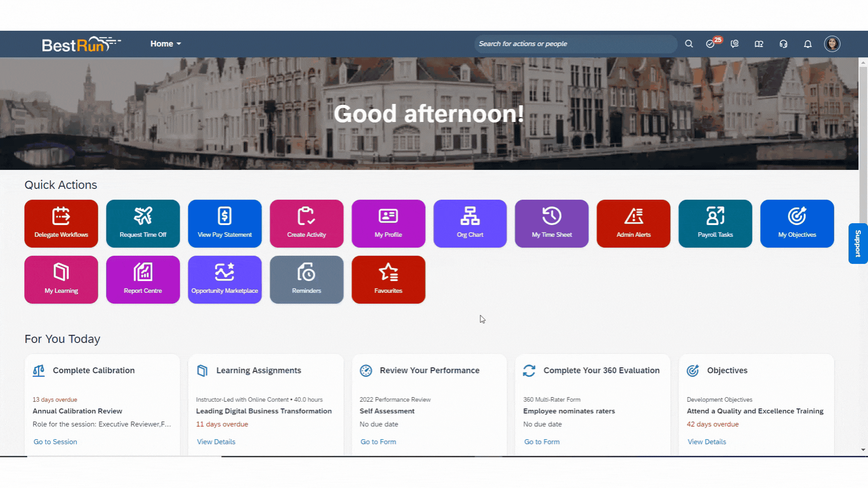
Task: Click the 42 days overdue label
Action: coord(712,424)
